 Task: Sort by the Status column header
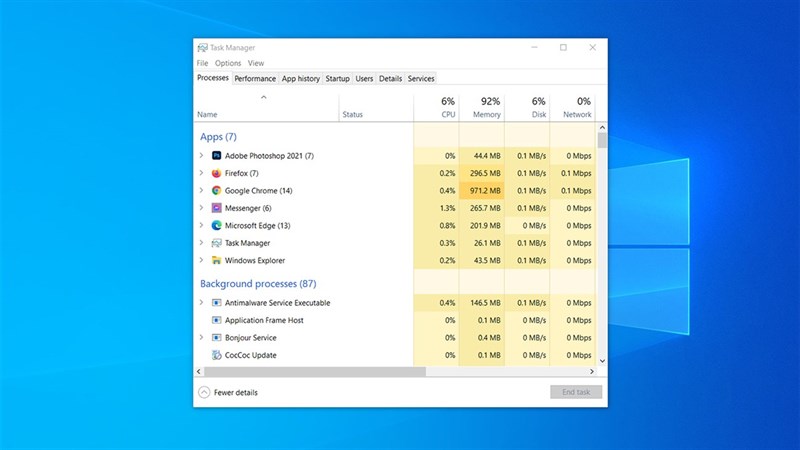point(376,108)
